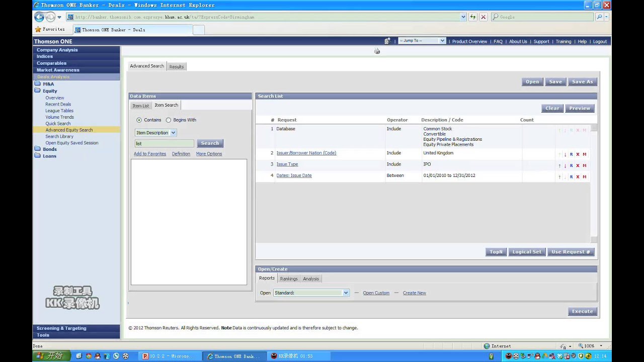Expand the Open Standard report dropdown
The width and height of the screenshot is (644, 362).
pos(311,293)
